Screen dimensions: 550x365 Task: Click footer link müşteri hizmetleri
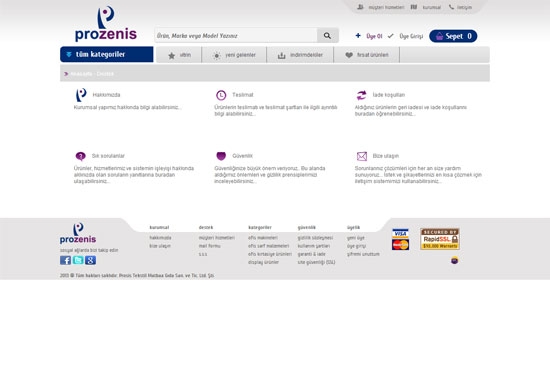click(x=217, y=238)
